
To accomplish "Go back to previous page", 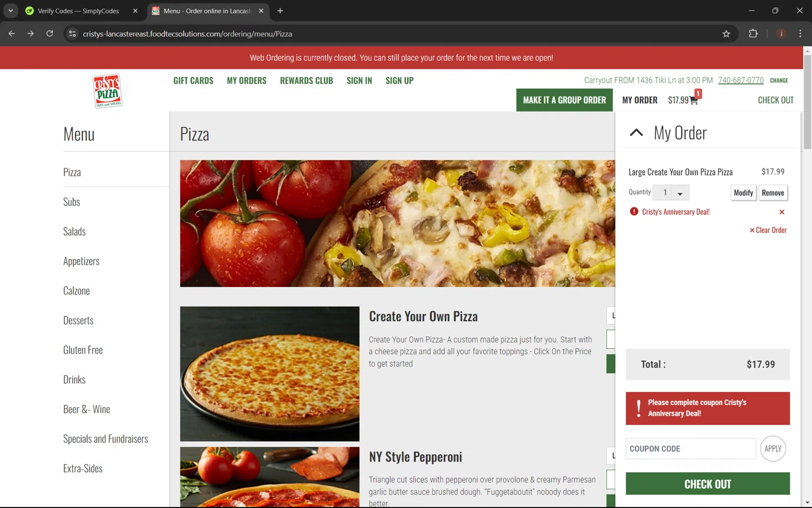I will click(12, 34).
